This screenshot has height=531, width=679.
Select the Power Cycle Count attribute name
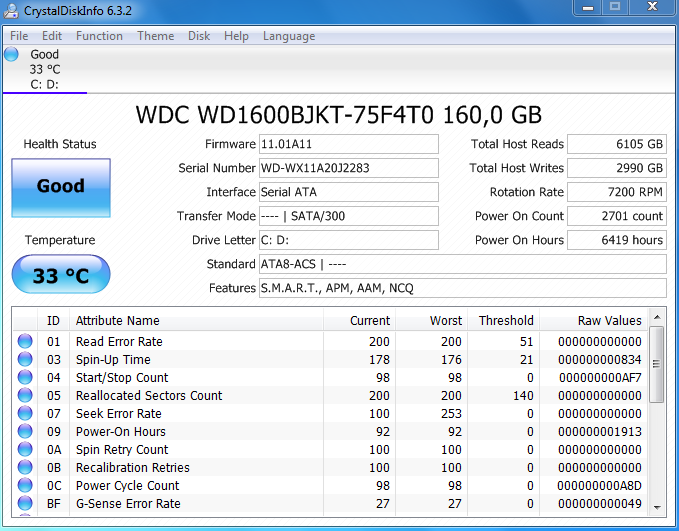(x=127, y=486)
